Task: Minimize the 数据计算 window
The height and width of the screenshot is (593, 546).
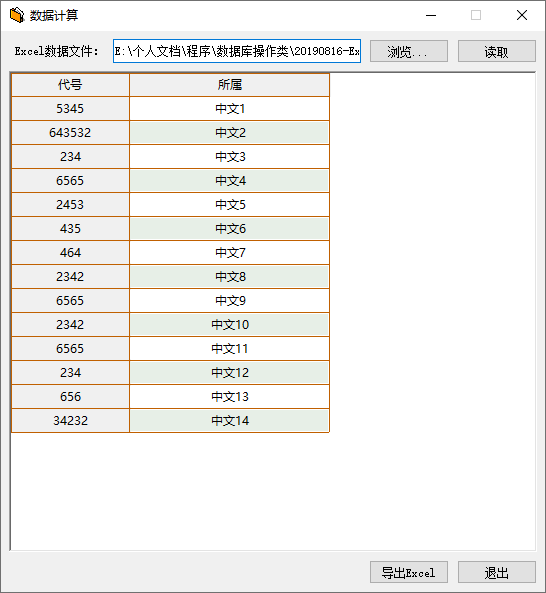Action: coord(431,16)
